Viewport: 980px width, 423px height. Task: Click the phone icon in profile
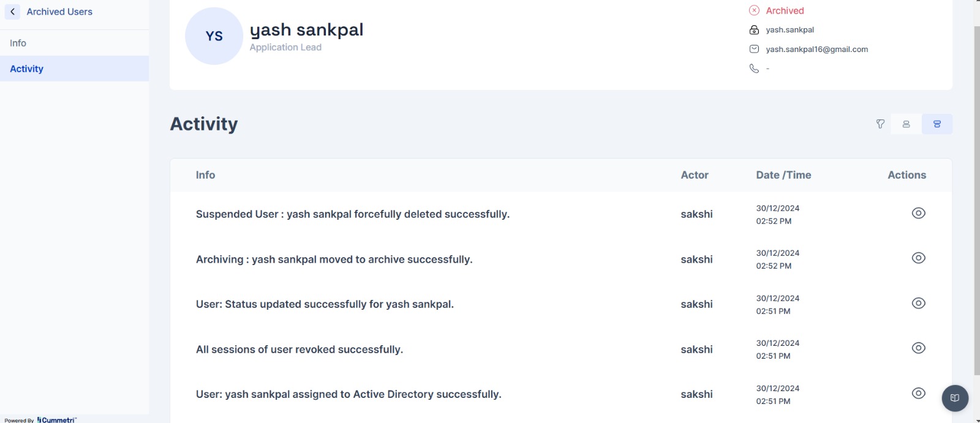tap(754, 69)
